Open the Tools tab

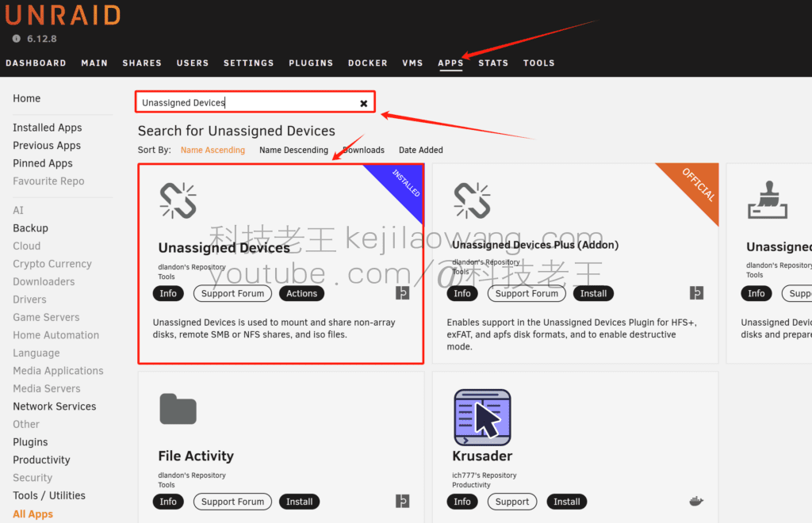(538, 63)
